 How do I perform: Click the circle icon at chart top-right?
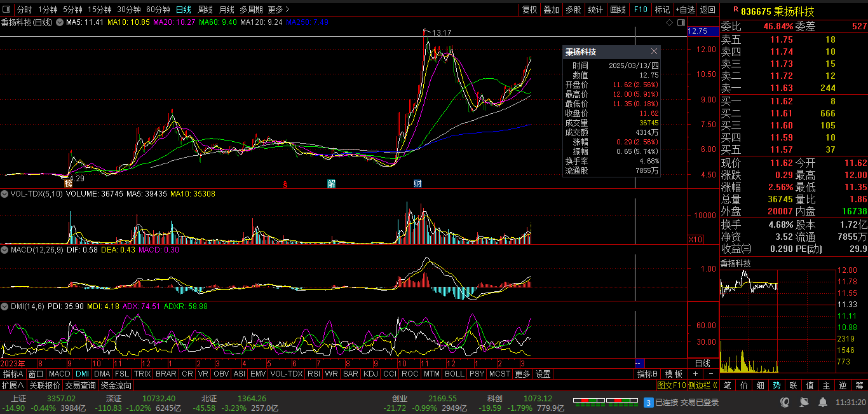click(680, 23)
